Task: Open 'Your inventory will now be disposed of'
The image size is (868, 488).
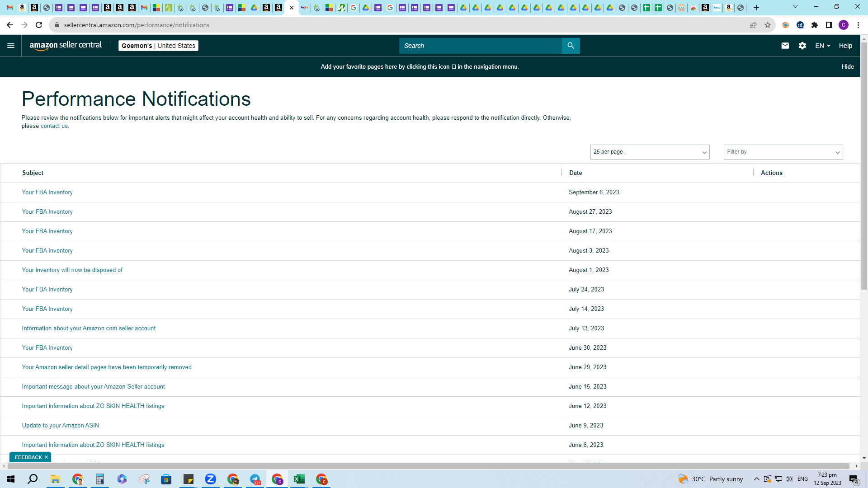Action: (x=72, y=270)
